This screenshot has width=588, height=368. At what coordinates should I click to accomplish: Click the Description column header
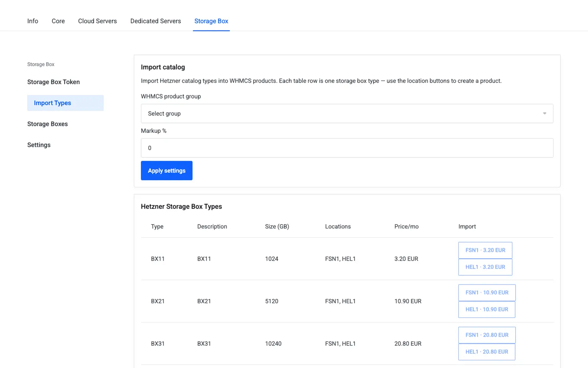coord(212,226)
